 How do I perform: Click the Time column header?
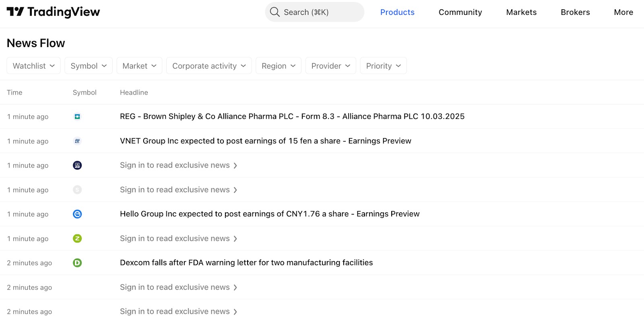(x=14, y=92)
